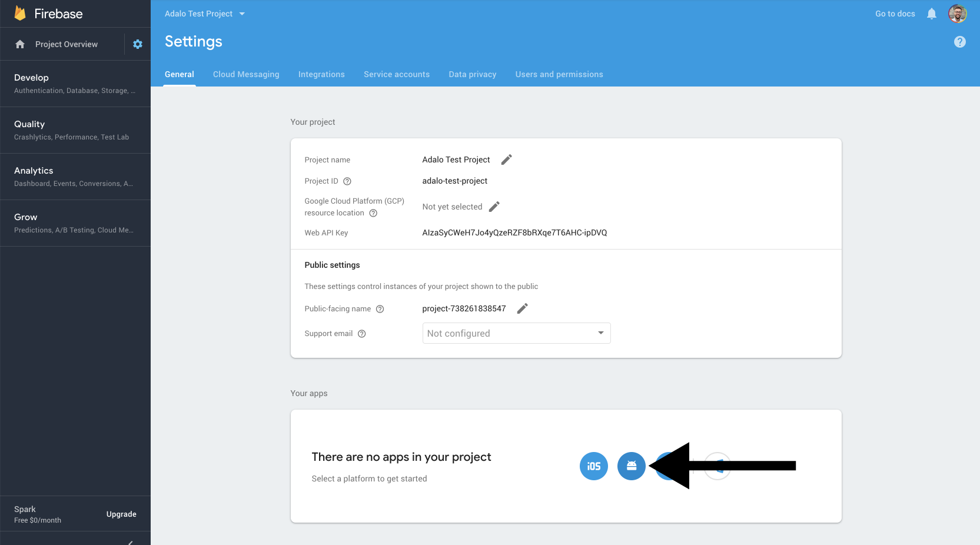
Task: Open project settings gear icon
Action: click(x=138, y=44)
